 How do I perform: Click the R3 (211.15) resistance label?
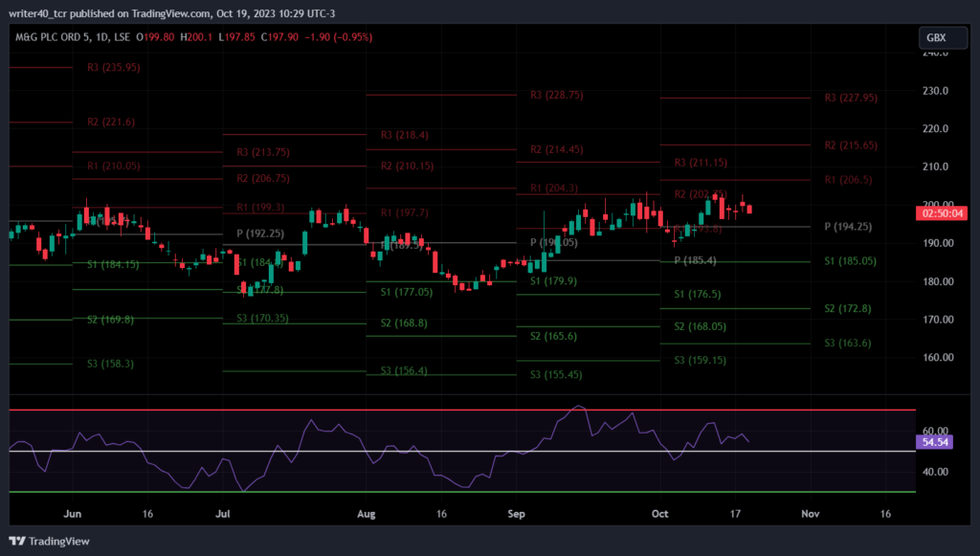[701, 163]
